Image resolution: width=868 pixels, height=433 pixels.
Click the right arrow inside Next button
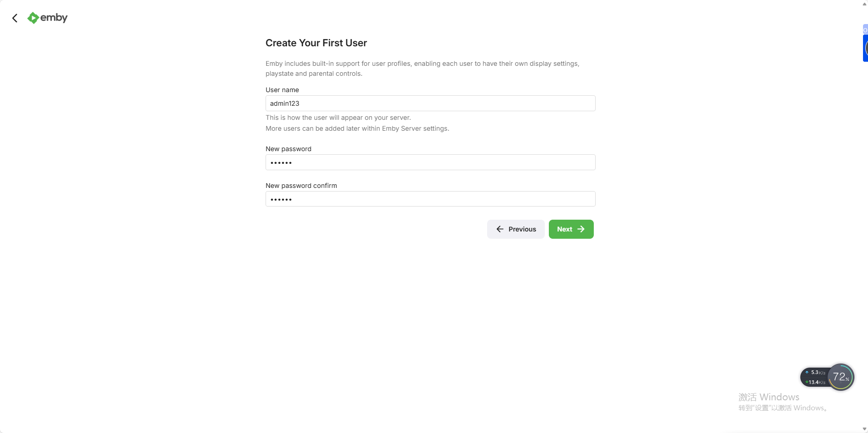(x=581, y=229)
